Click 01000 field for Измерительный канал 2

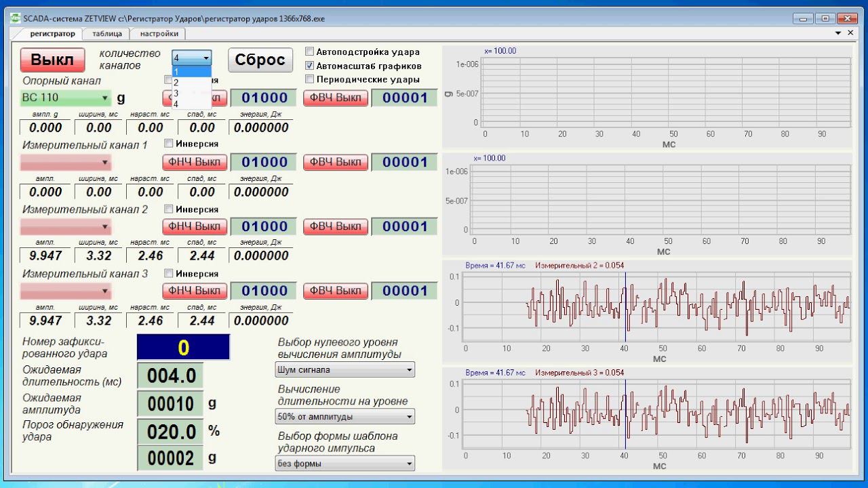click(x=264, y=226)
